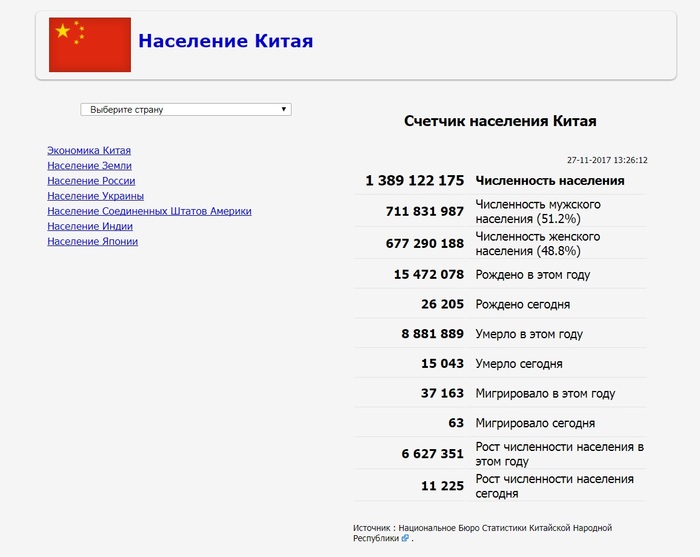Select deaths this year value '8 881 889'
Image resolution: width=700 pixels, height=557 pixels.
tap(433, 334)
